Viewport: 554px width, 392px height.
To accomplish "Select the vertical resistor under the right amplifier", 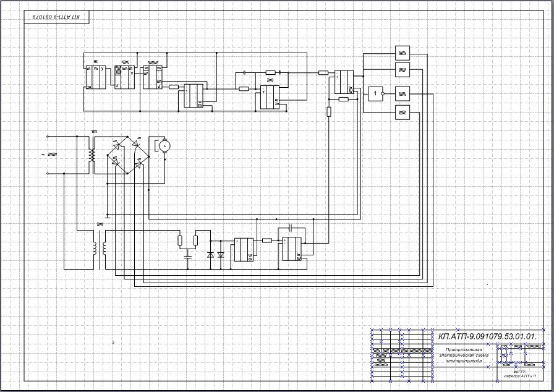I will point(329,111).
